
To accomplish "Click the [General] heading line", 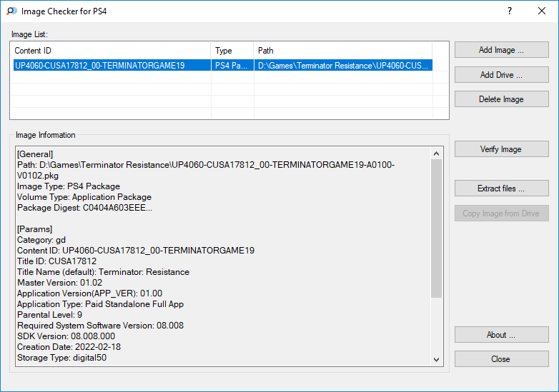I will click(x=35, y=154).
